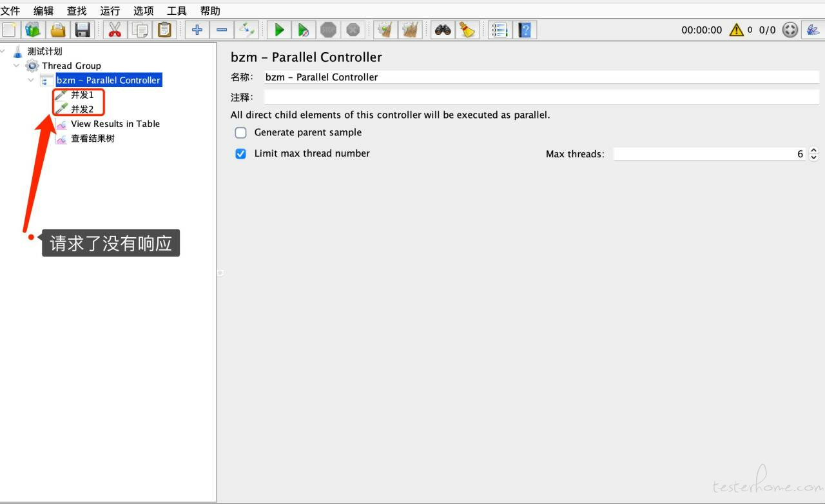Open the 文件 menu
Viewport: 825px width, 504px height.
point(10,10)
